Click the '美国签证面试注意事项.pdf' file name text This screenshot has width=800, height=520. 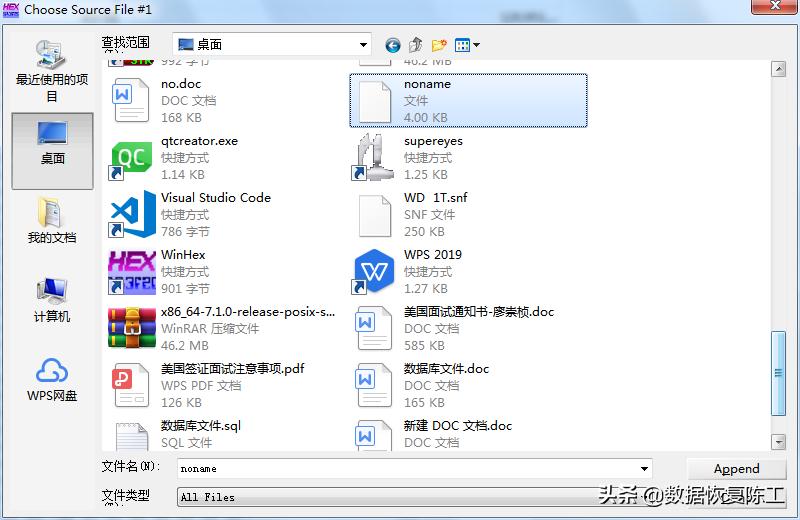click(233, 368)
